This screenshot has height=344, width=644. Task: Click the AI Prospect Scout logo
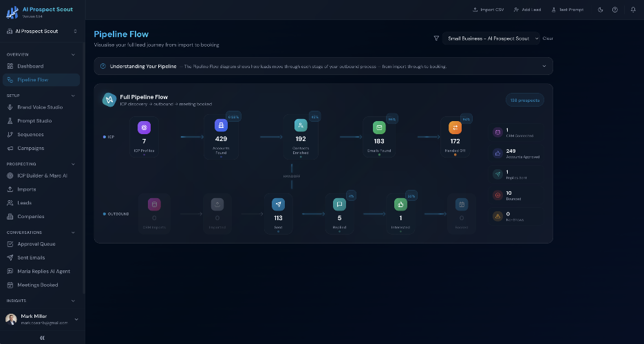pos(12,12)
